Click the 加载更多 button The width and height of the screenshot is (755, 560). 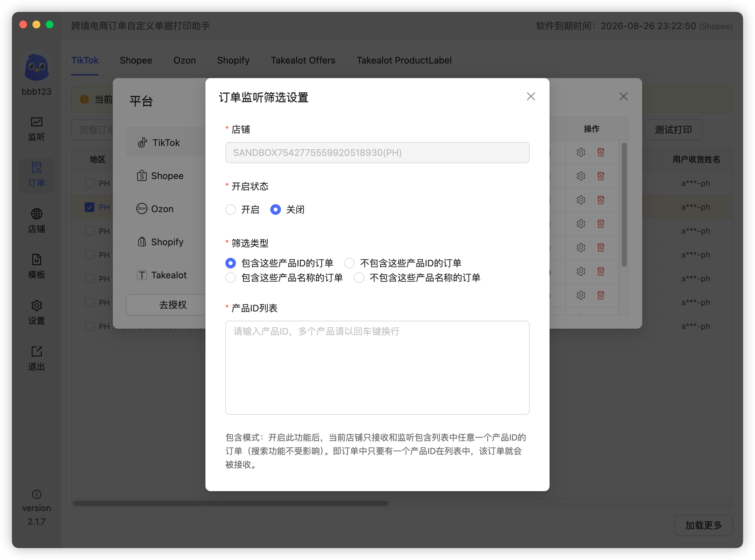point(703,525)
